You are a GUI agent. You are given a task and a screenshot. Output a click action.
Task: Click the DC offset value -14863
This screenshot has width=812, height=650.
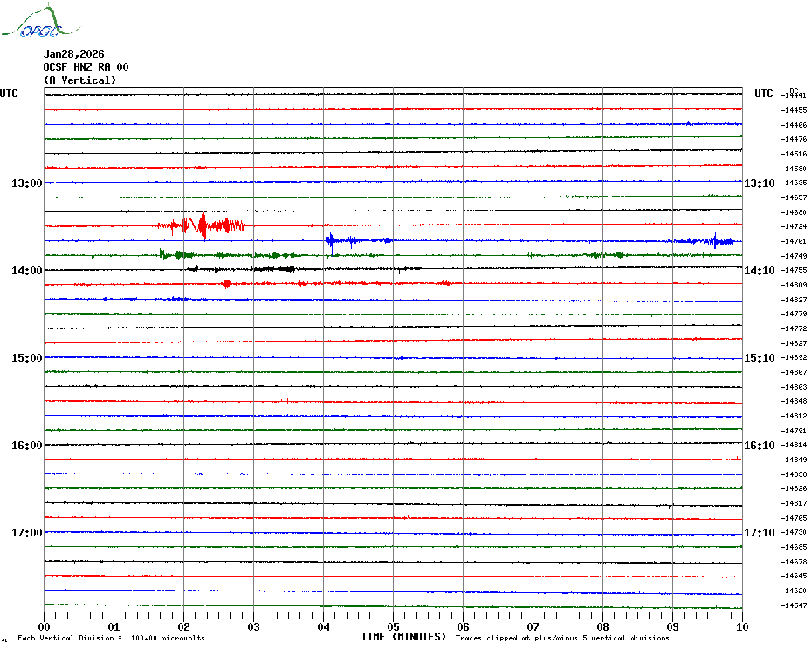(x=794, y=387)
